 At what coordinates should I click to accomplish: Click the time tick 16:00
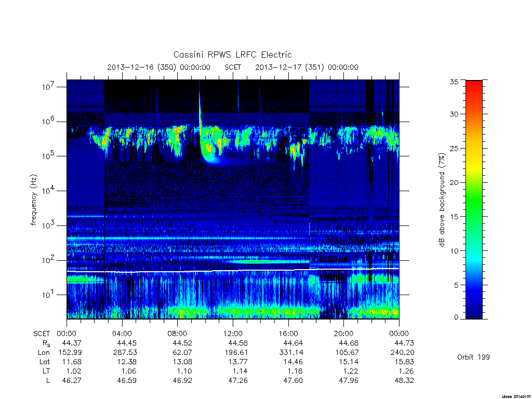(x=288, y=334)
